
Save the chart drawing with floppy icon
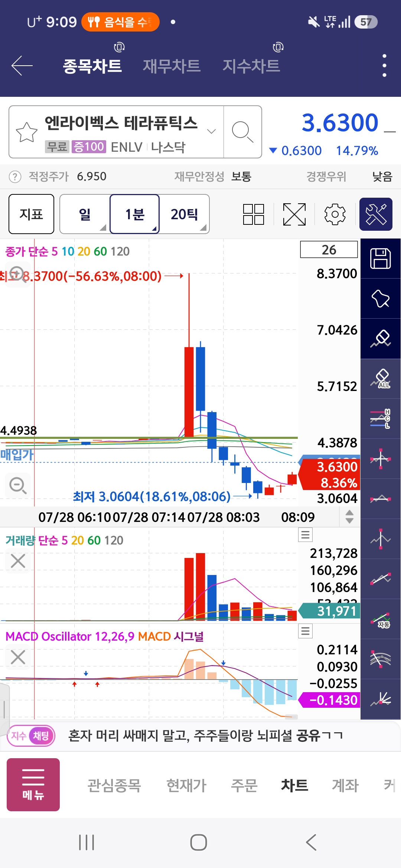click(x=381, y=259)
